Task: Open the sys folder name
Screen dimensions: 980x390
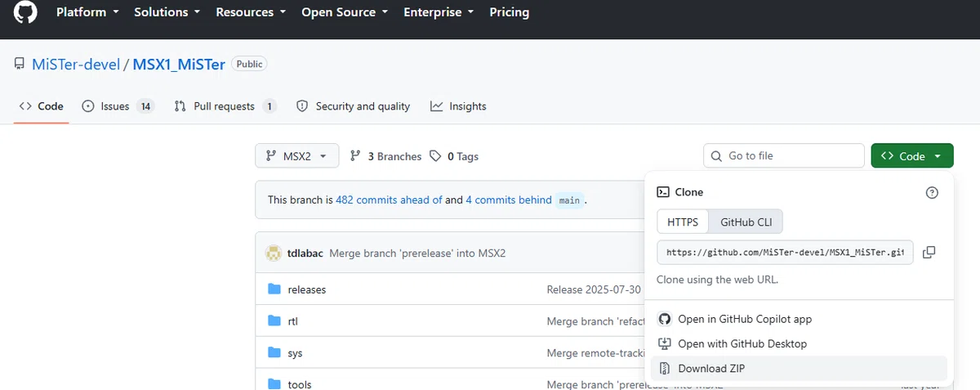Action: pyautogui.click(x=296, y=353)
